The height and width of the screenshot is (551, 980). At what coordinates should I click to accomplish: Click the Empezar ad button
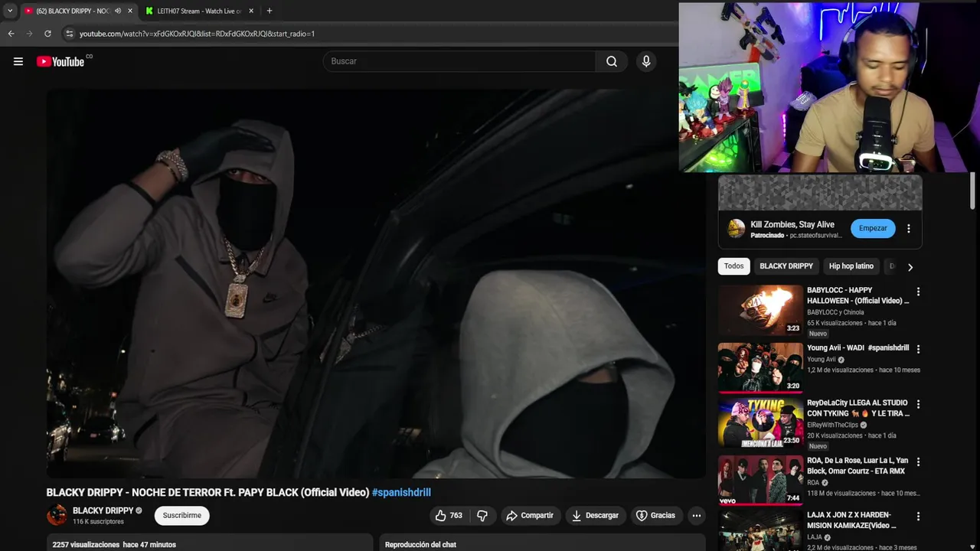[x=873, y=228]
